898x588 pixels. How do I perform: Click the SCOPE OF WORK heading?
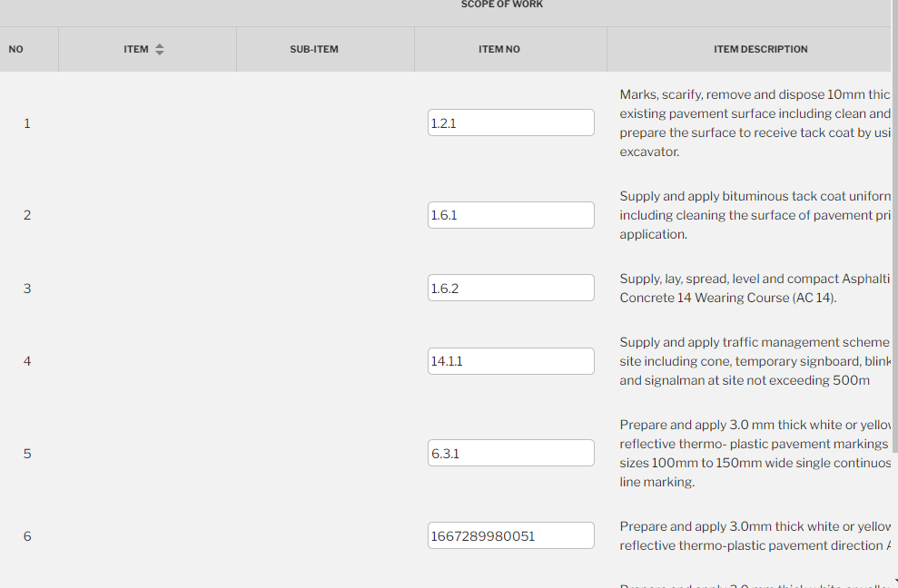502,5
